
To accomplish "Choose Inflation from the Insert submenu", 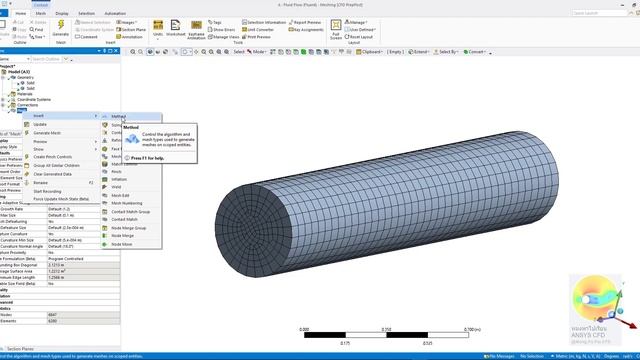I will [x=131, y=180].
